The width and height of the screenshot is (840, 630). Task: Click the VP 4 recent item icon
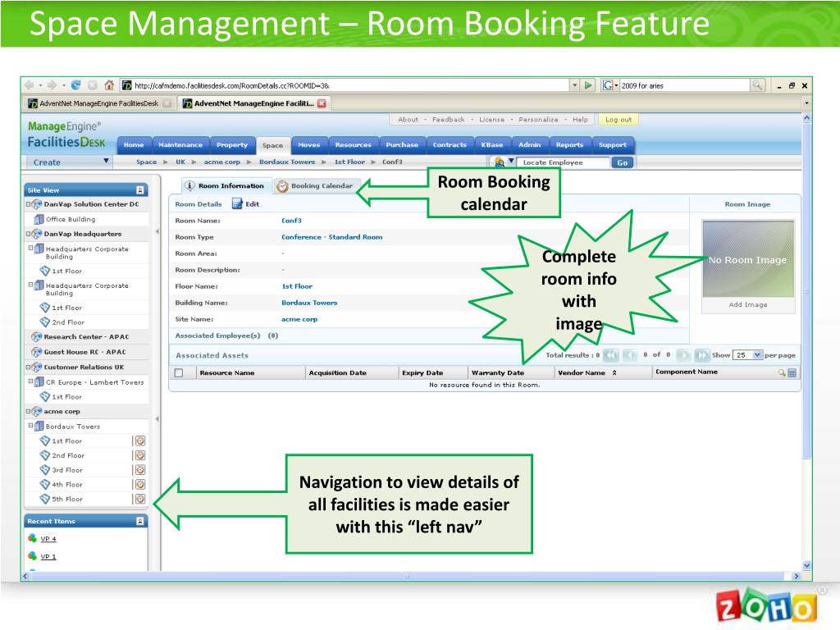[x=33, y=538]
